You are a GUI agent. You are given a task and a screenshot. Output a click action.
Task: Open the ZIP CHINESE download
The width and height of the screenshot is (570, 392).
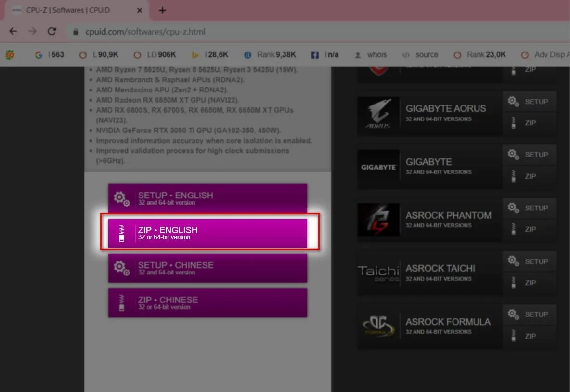(x=207, y=302)
